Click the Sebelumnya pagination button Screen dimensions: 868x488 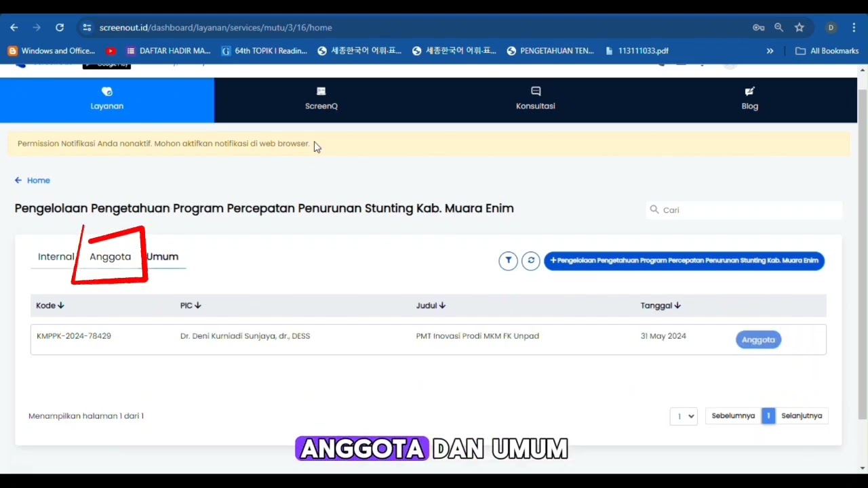click(x=733, y=416)
